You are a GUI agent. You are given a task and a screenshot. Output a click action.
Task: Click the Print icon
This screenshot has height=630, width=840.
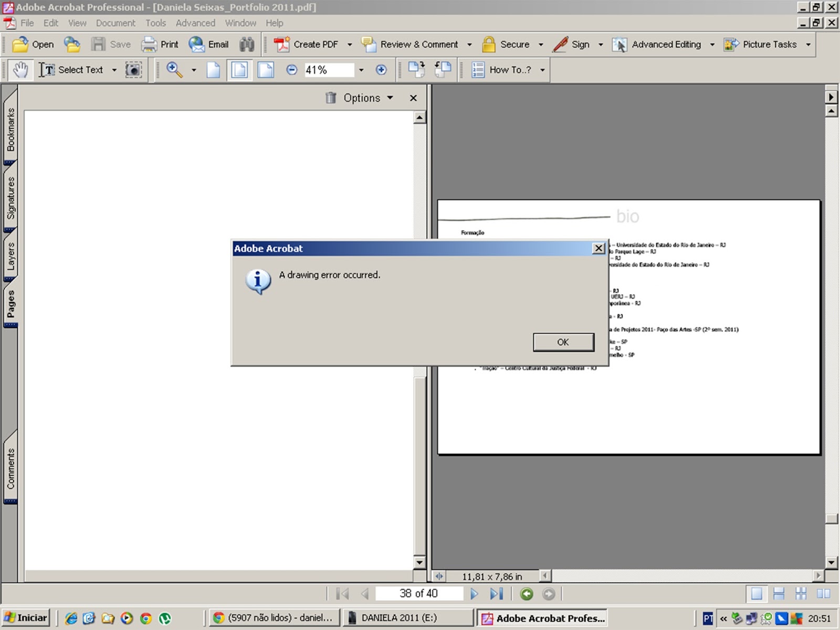coord(149,45)
